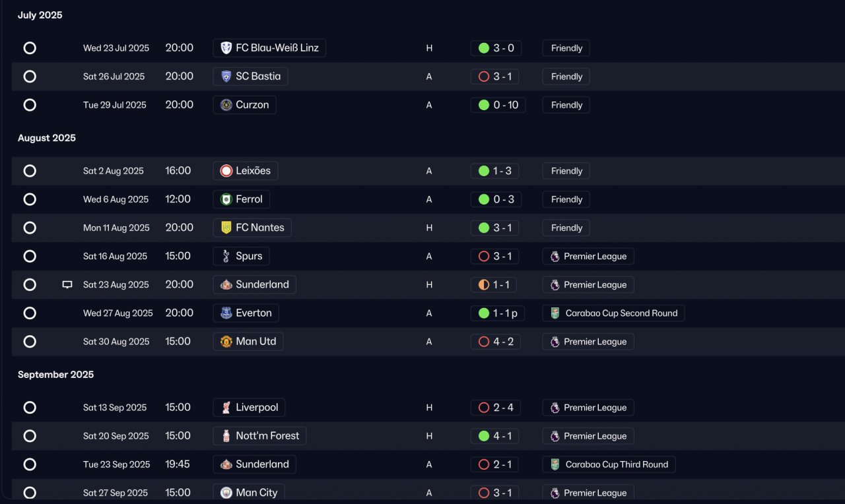Open the 0 - 10 result against Curzon
Image resolution: width=845 pixels, height=504 pixels.
click(498, 105)
